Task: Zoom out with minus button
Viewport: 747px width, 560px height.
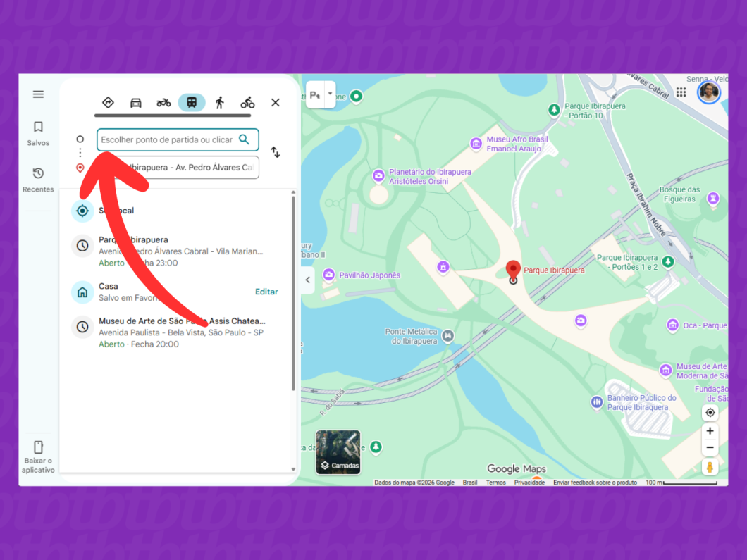Action: (710, 447)
